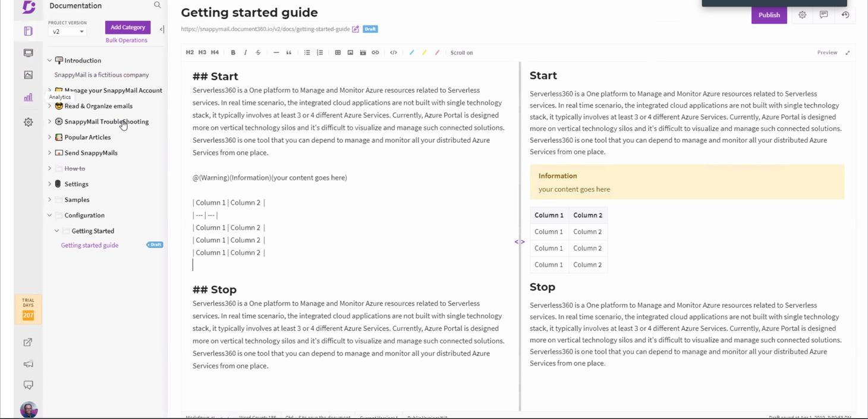Collapse the Introduction category

[x=50, y=60]
